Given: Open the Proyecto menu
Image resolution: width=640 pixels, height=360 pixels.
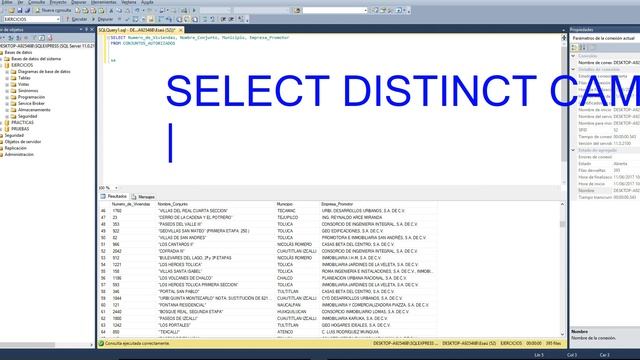Looking at the screenshot, I should click(58, 2).
